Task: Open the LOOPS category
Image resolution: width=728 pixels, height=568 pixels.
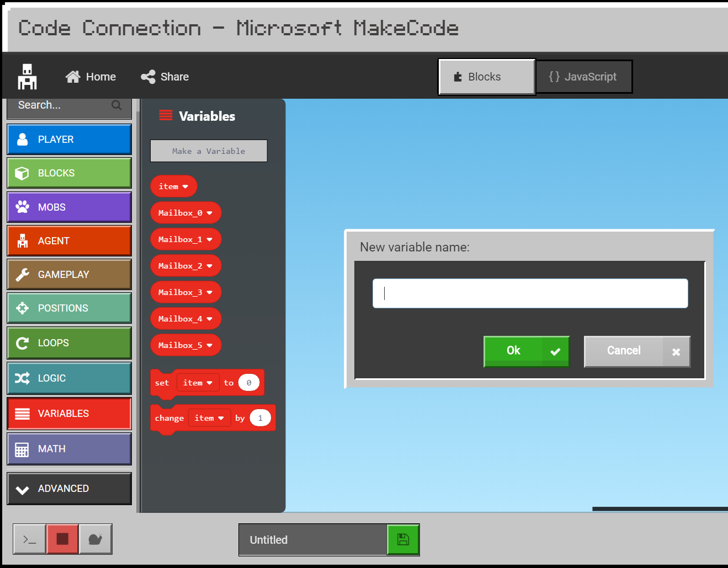Action: 69,343
